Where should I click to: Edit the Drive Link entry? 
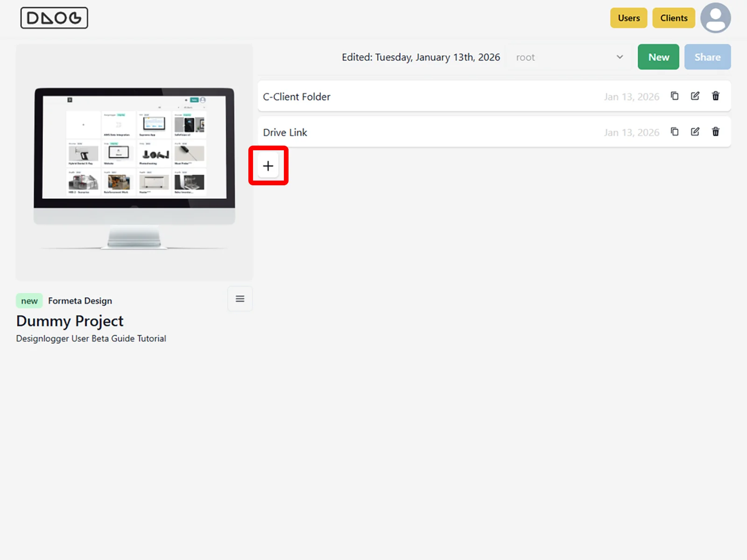click(x=695, y=132)
